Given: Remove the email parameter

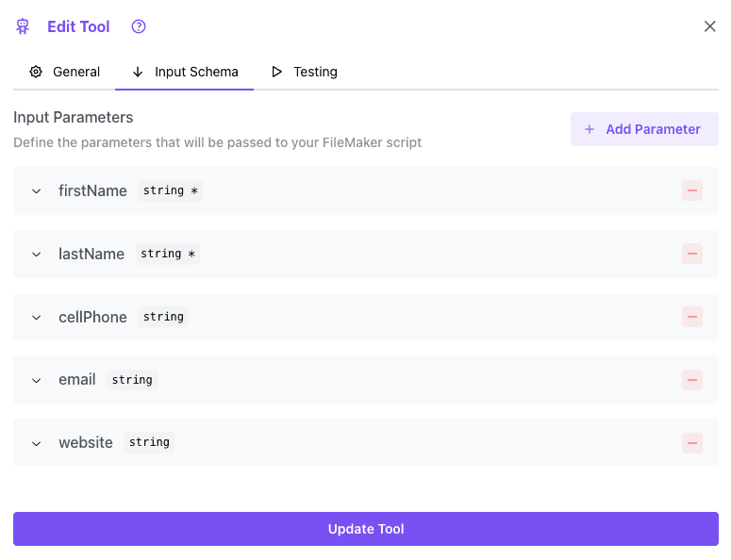Looking at the screenshot, I should coord(692,380).
